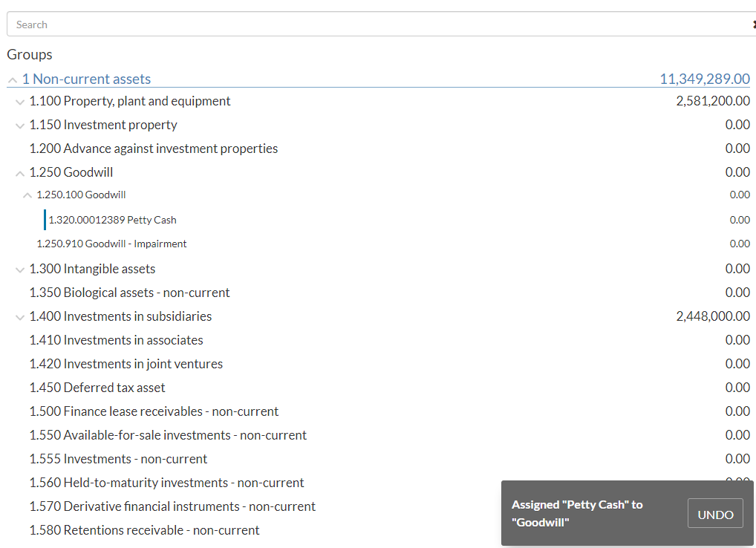Screen dimensions: 756x548
Task: Open the 11,349,289.00 total for Non-current assets
Action: 705,79
